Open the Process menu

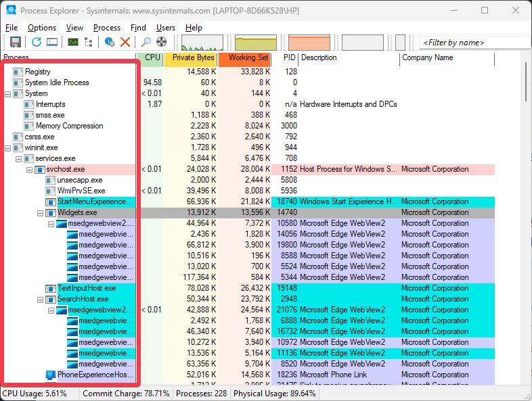[x=107, y=28]
